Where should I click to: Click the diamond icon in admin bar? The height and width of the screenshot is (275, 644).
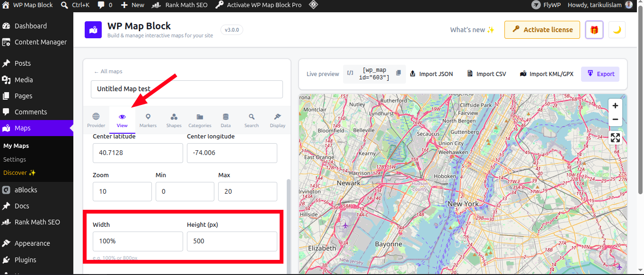click(x=313, y=5)
